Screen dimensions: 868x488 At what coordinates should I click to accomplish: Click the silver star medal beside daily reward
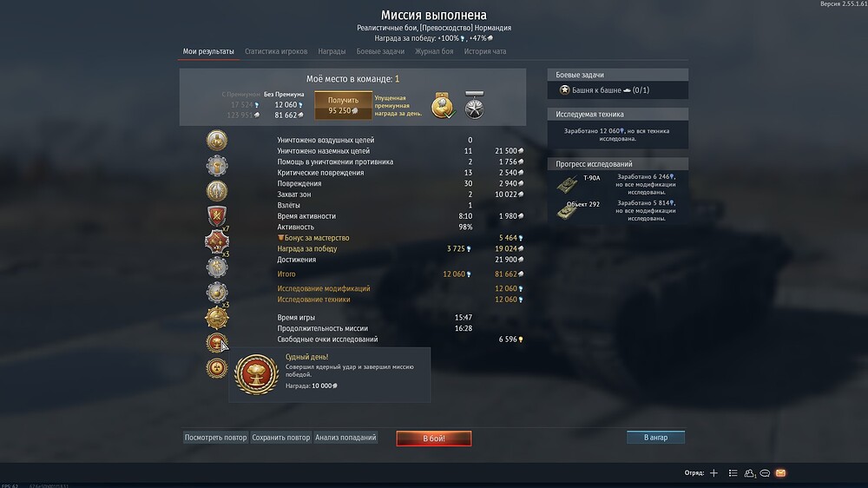pos(475,105)
